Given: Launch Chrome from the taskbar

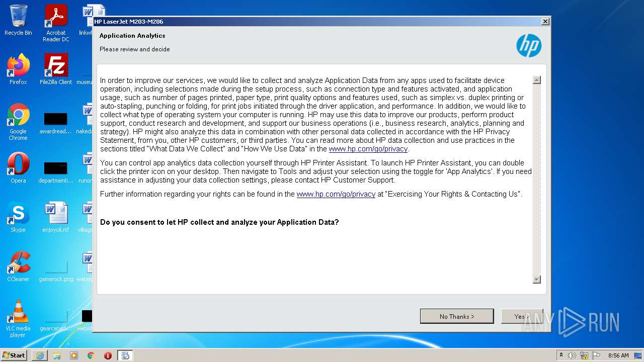Looking at the screenshot, I should click(91, 355).
